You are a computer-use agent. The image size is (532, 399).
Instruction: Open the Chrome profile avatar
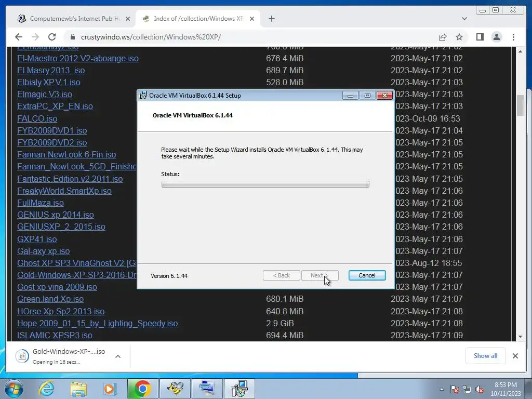click(x=496, y=37)
